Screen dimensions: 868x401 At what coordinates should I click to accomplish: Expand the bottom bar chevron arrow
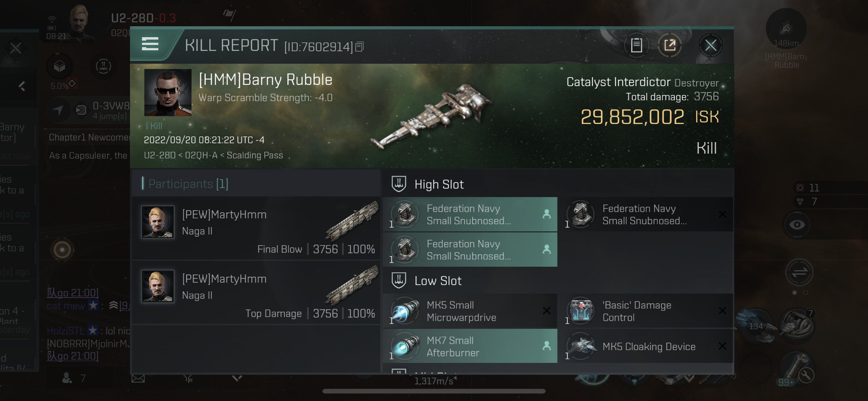[x=237, y=379]
